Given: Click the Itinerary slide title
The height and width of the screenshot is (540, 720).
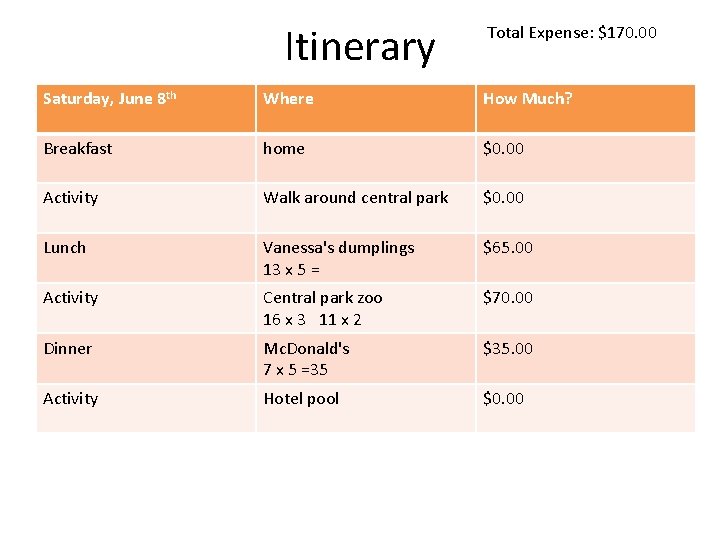Looking at the screenshot, I should coord(360,47).
